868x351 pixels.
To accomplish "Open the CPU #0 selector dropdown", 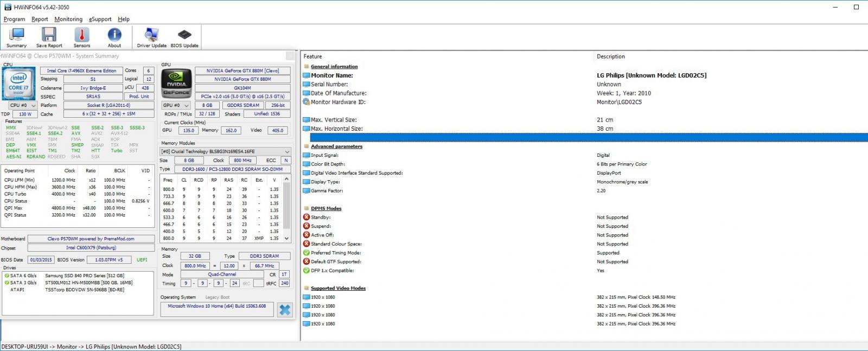I will point(23,105).
